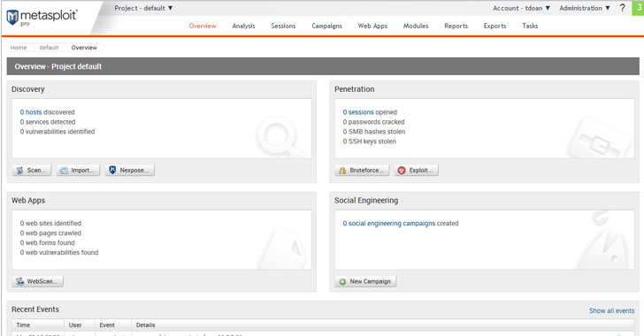Click the Social Engineering panel heading

click(x=366, y=201)
